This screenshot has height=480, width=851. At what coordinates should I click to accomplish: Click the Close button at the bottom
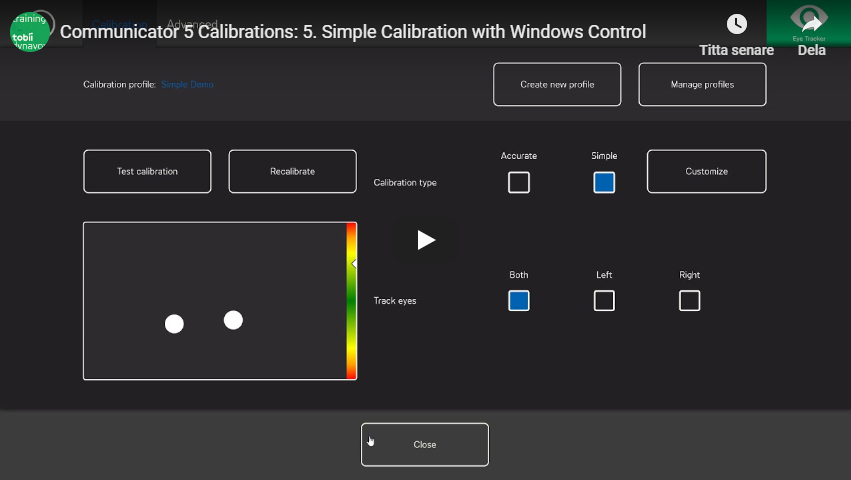425,445
